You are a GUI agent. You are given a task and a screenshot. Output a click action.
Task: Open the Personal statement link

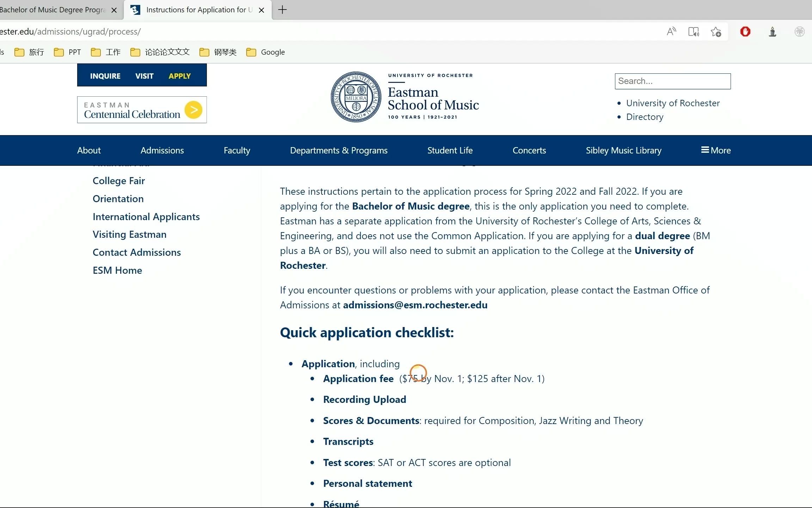368,483
